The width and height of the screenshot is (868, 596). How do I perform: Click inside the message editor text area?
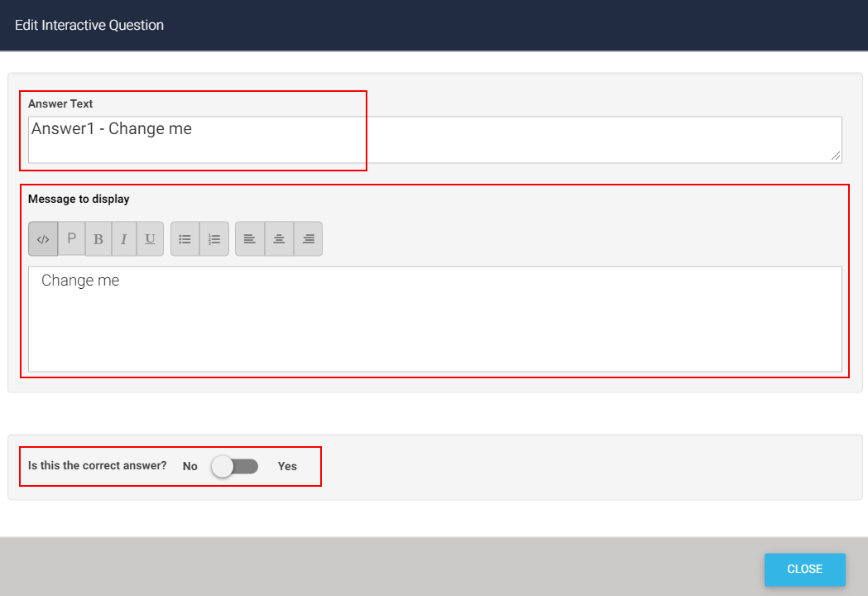click(434, 319)
